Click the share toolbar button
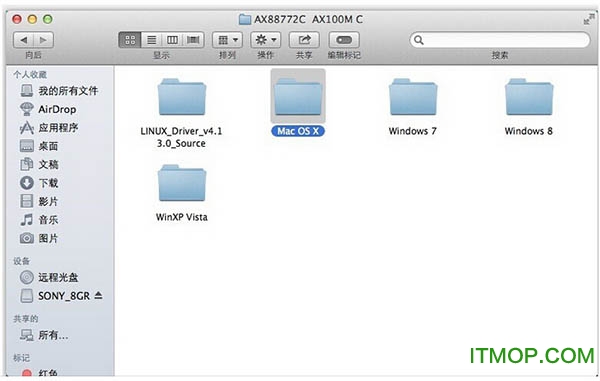Image resolution: width=600 pixels, height=381 pixels. [304, 40]
